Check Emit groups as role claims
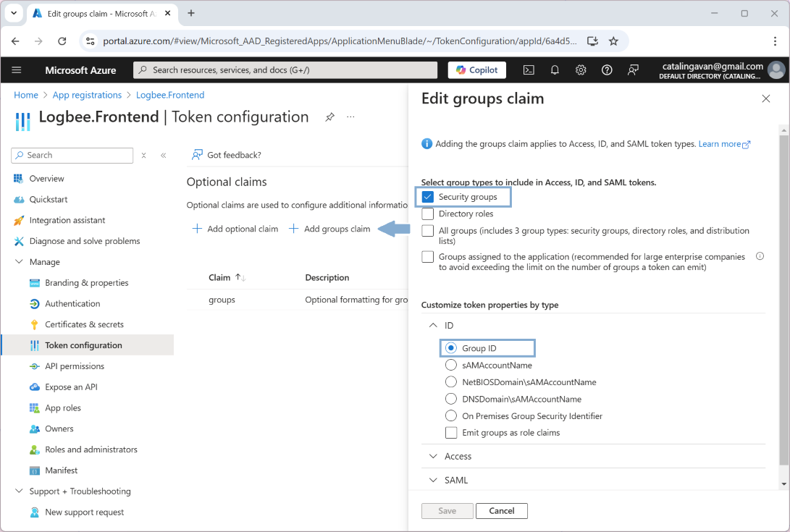Screen dimensions: 790x532 451,433
